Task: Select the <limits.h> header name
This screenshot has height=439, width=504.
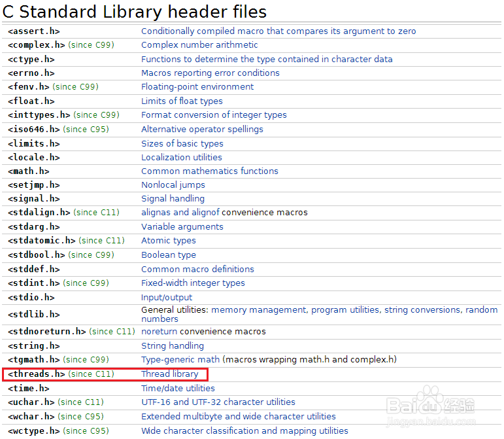Action: (34, 144)
